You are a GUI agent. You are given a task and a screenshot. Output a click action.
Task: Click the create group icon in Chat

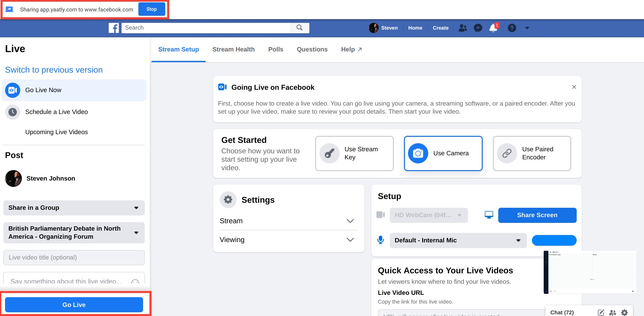[613, 312]
